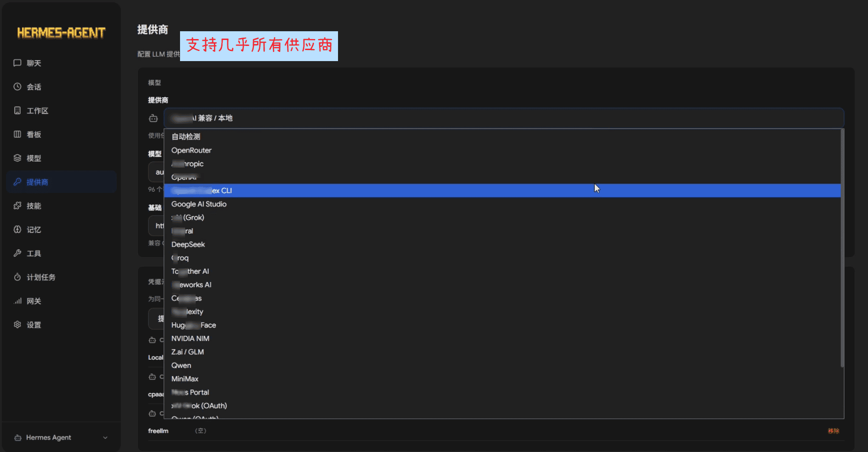Select Together AI provider option

click(x=502, y=271)
